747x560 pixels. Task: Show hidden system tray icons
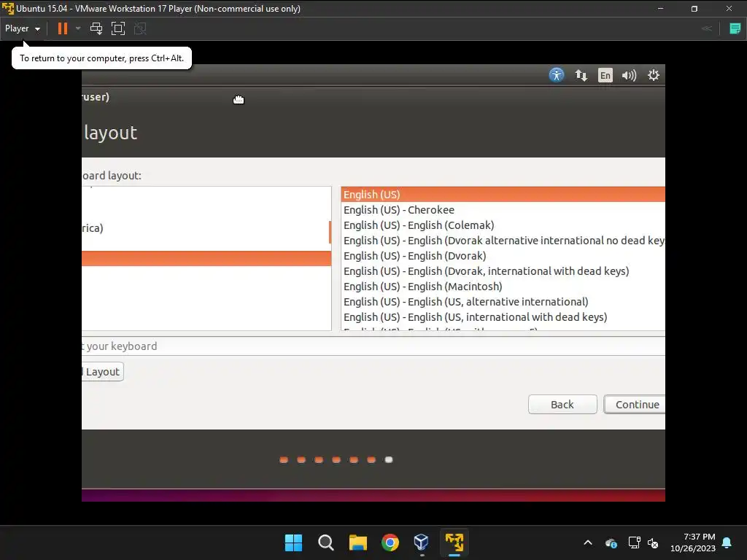588,542
